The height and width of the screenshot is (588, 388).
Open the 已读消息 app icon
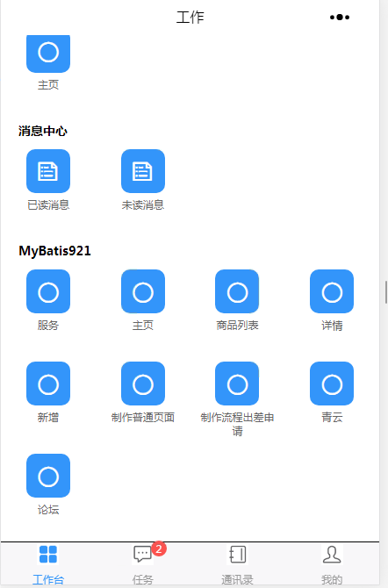[x=48, y=171]
